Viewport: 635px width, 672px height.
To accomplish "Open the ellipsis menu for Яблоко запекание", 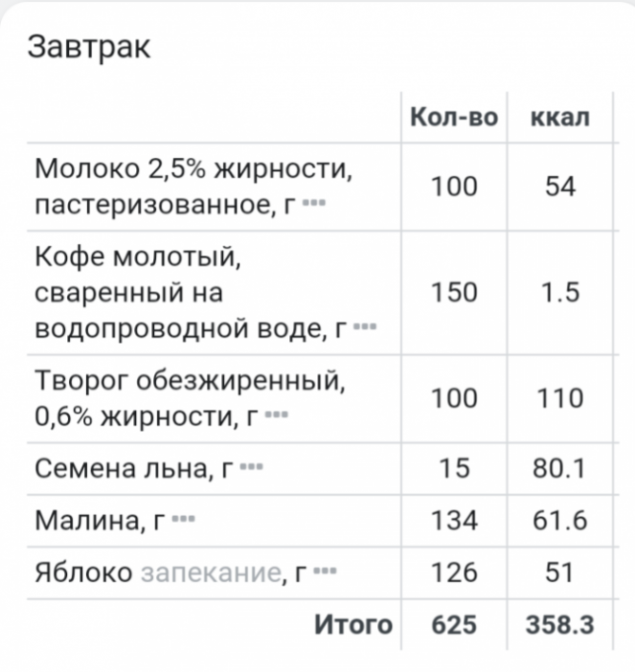I will tap(325, 572).
